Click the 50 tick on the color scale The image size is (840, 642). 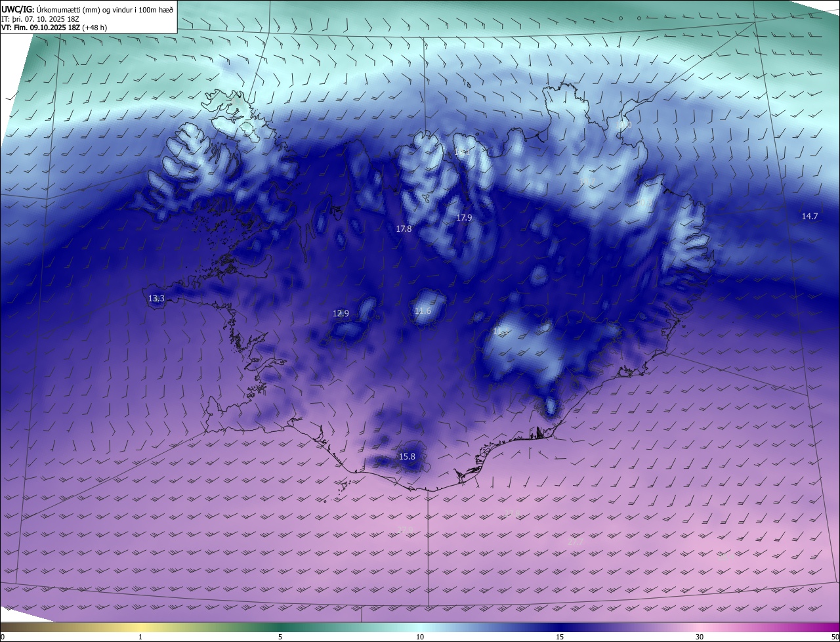tap(835, 637)
